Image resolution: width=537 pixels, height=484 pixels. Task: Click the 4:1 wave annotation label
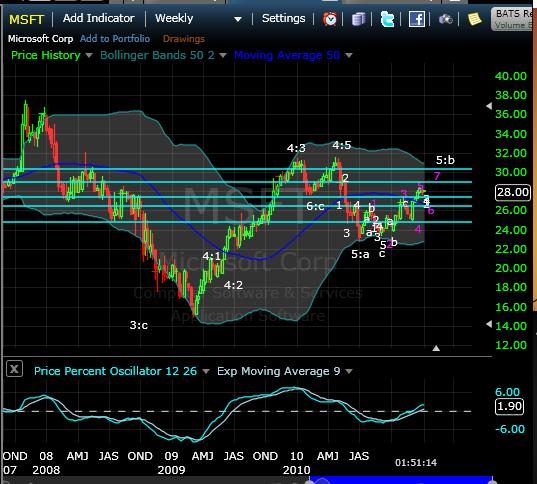coord(211,256)
